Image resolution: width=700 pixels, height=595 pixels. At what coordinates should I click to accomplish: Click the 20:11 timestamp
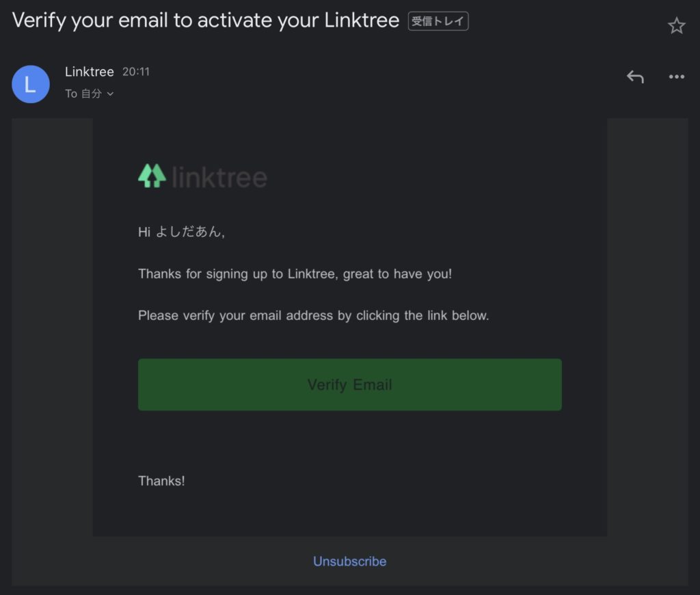pos(136,72)
